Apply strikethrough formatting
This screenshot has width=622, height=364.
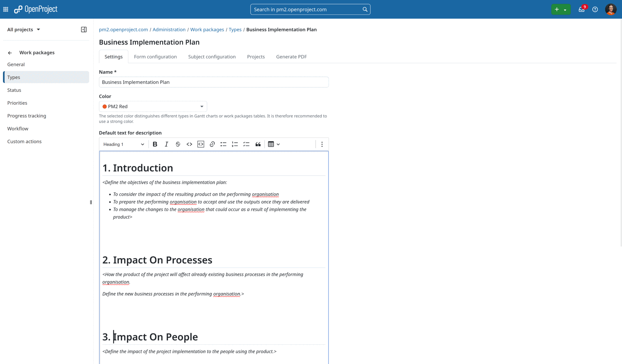click(178, 144)
